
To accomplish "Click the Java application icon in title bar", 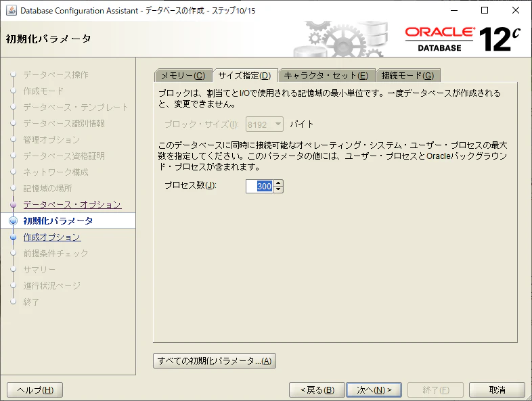I will 12,11.
